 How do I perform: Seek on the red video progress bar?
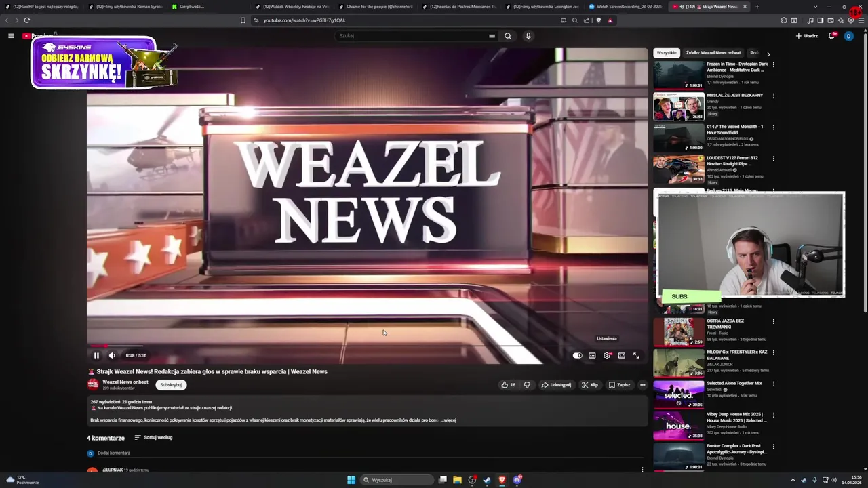(368, 346)
